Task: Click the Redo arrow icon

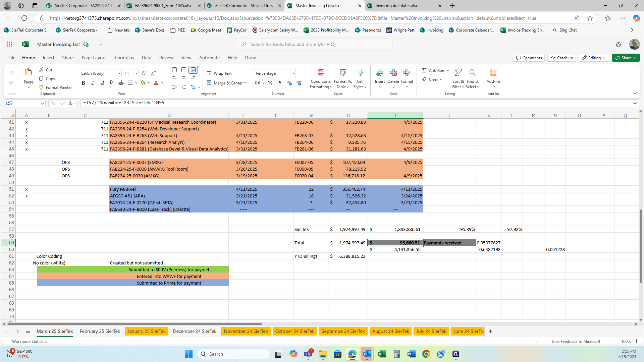Action: coord(11,82)
